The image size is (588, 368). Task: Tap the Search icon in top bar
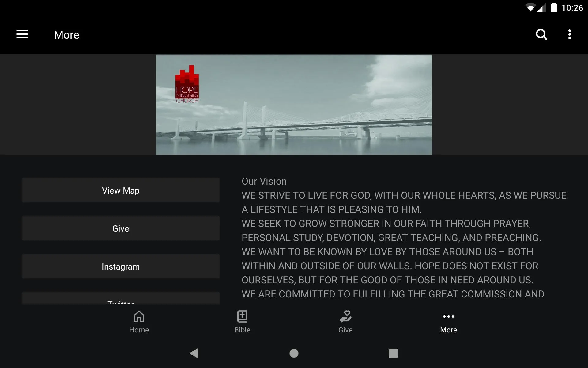tap(541, 34)
